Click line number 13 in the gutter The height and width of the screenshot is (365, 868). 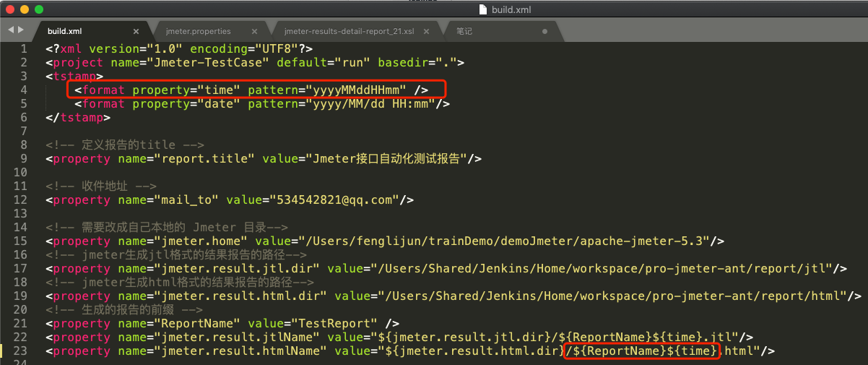[x=20, y=213]
